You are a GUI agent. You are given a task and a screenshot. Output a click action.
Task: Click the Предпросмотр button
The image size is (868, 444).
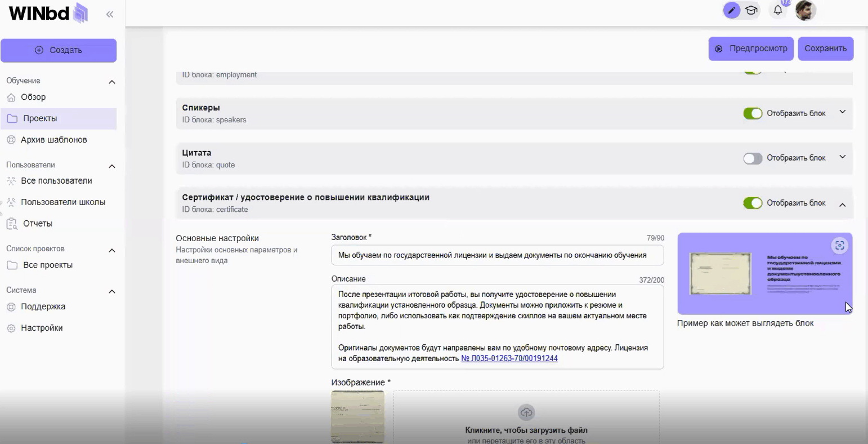click(x=751, y=49)
